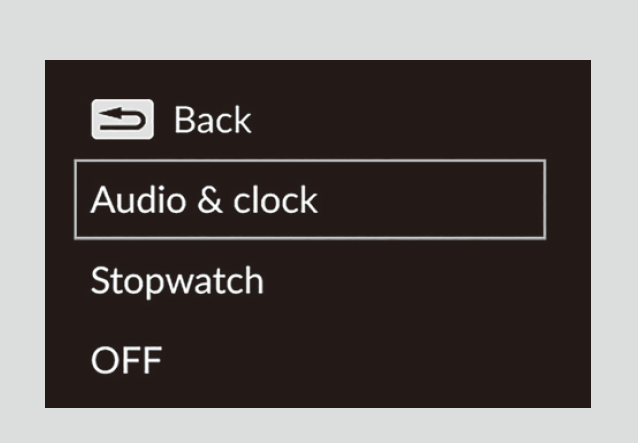Tap the word clock in the menu

pyautogui.click(x=275, y=200)
